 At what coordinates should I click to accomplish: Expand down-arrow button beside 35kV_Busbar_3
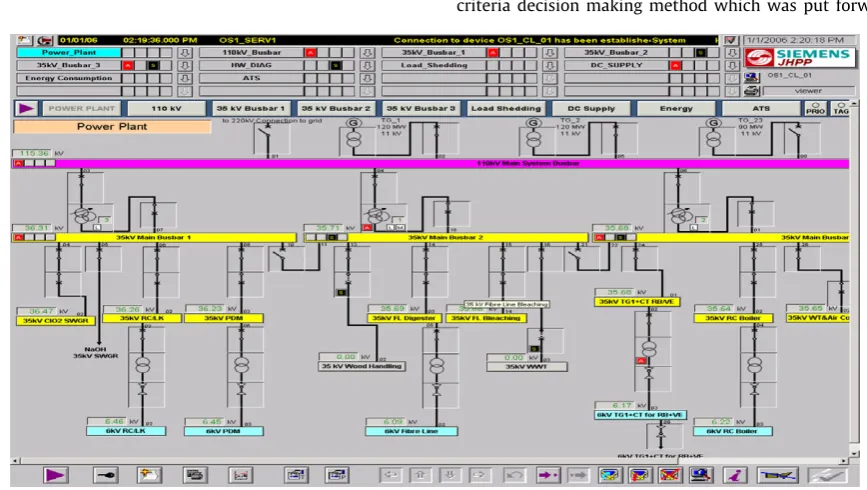pyautogui.click(x=185, y=65)
